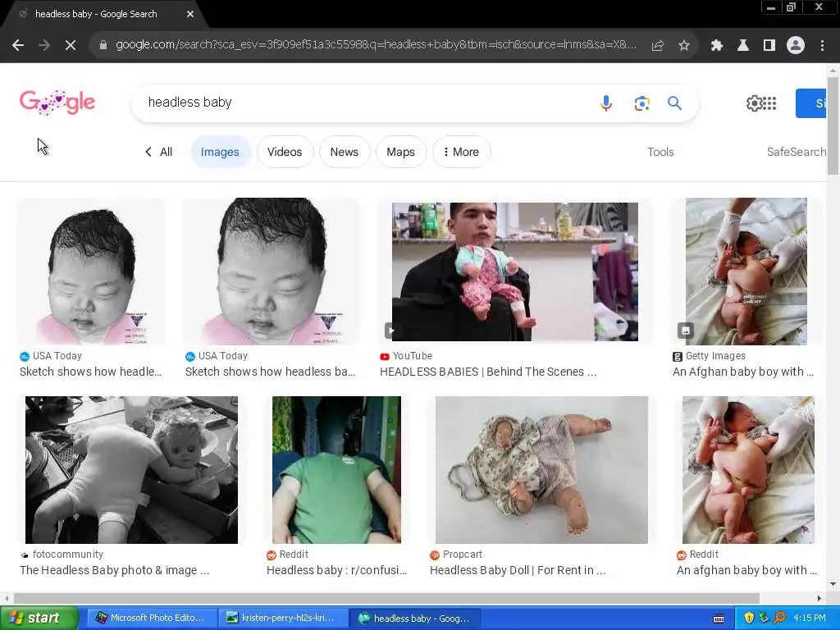Open Chrome labs flask icon
The height and width of the screenshot is (630, 840).
(743, 46)
